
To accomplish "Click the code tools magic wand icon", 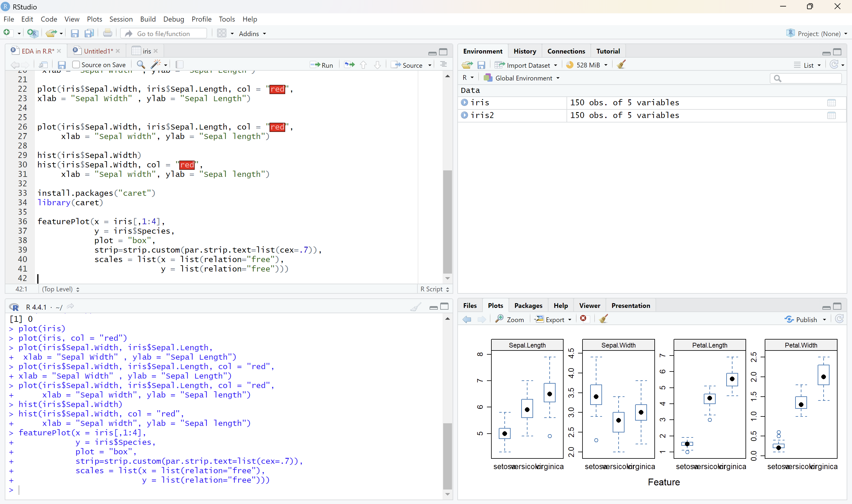I will 156,64.
